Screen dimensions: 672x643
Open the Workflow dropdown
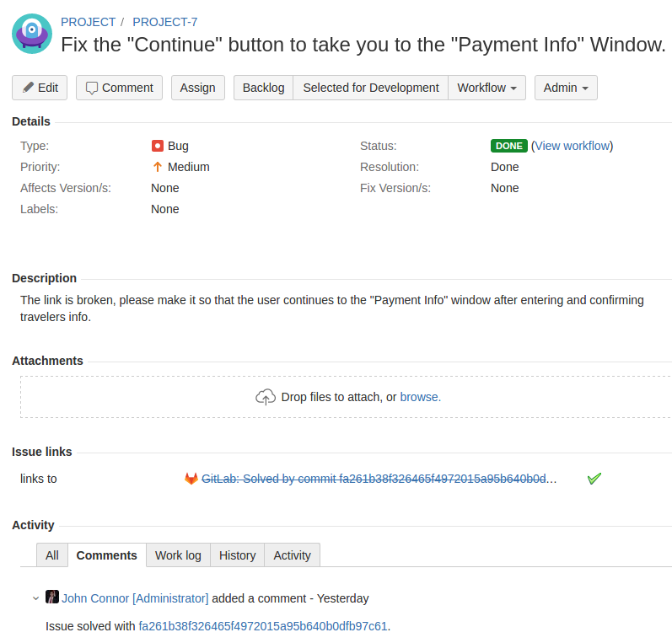tap(487, 88)
